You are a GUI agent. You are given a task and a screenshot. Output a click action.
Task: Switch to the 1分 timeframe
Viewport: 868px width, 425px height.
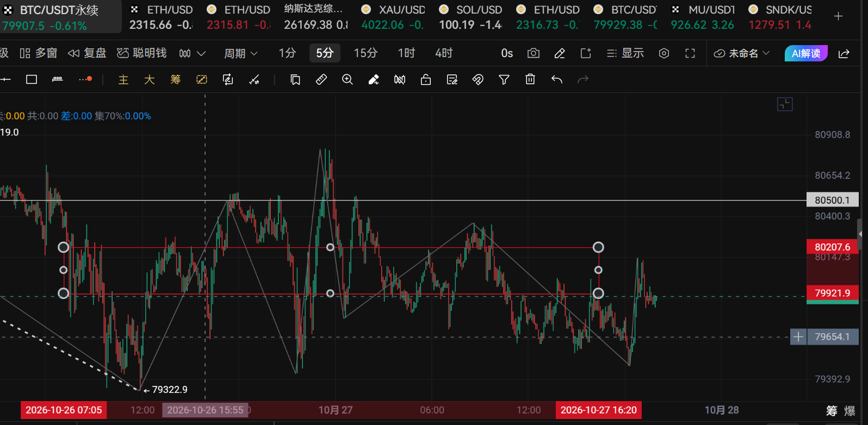pos(287,53)
